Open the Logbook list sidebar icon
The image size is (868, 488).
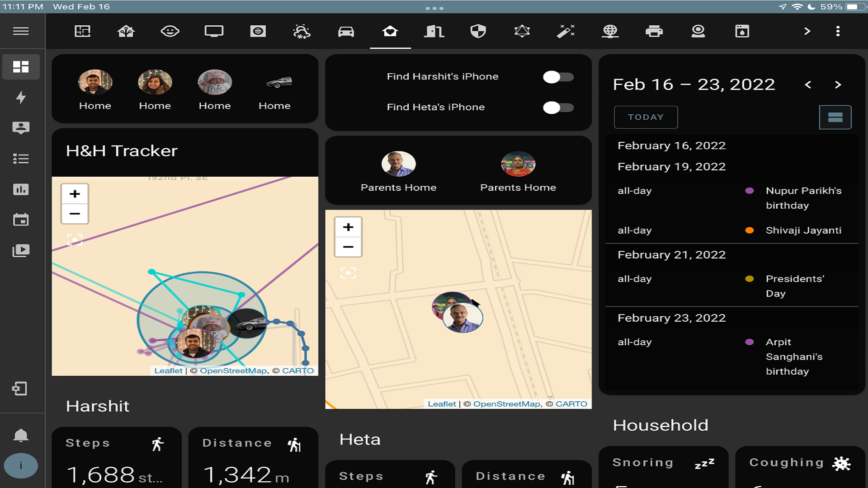click(21, 159)
